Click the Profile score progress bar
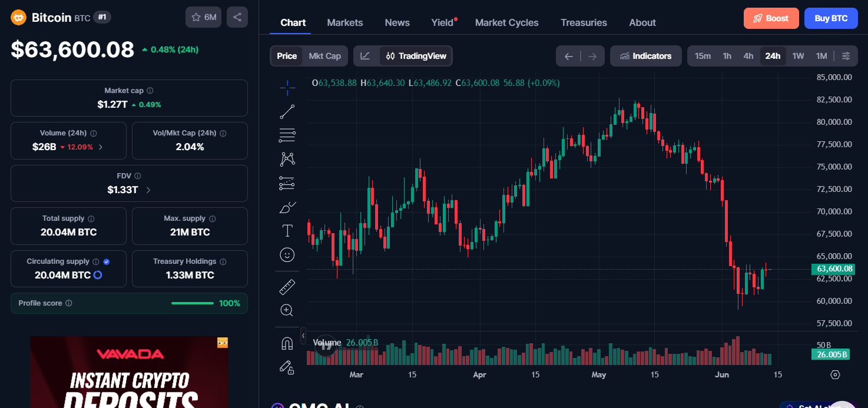 193,303
